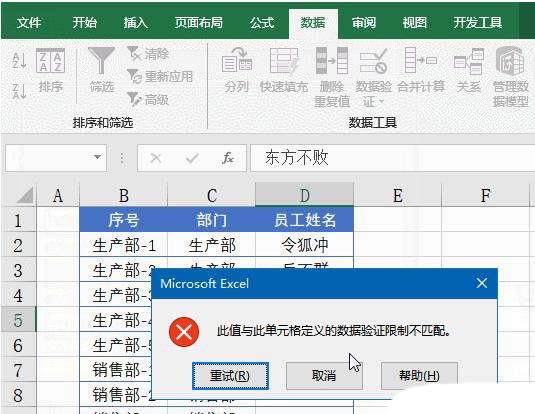
Task: Click the 重试(R) button
Action: pyautogui.click(x=230, y=376)
